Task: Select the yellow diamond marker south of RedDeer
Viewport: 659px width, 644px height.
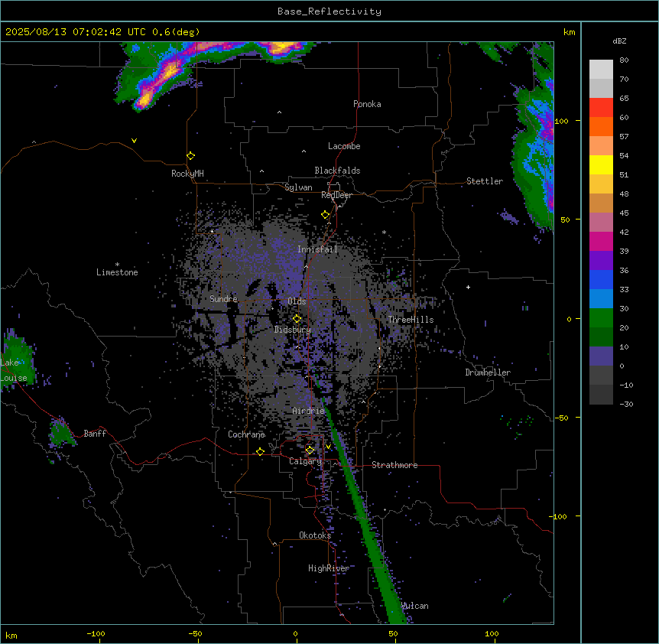Action: (325, 215)
